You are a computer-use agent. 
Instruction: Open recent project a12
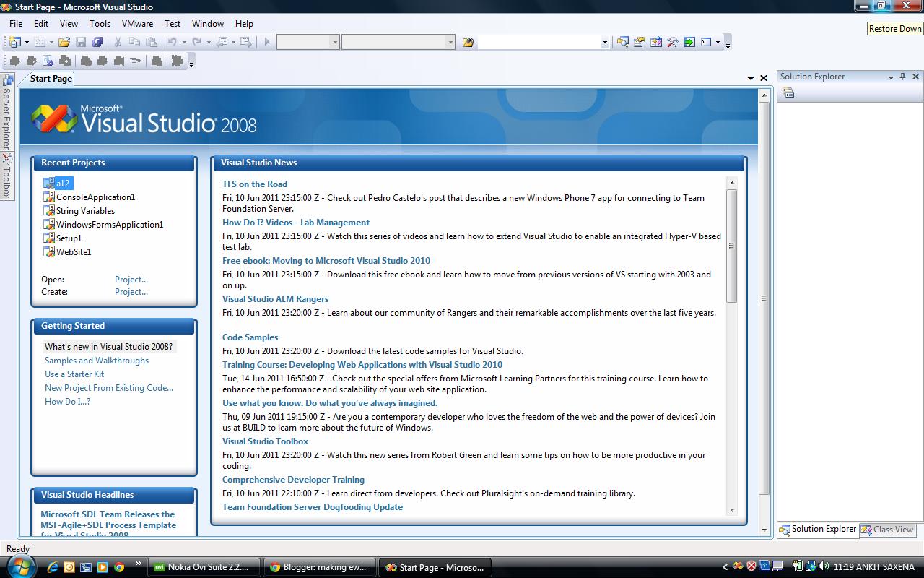(x=63, y=184)
